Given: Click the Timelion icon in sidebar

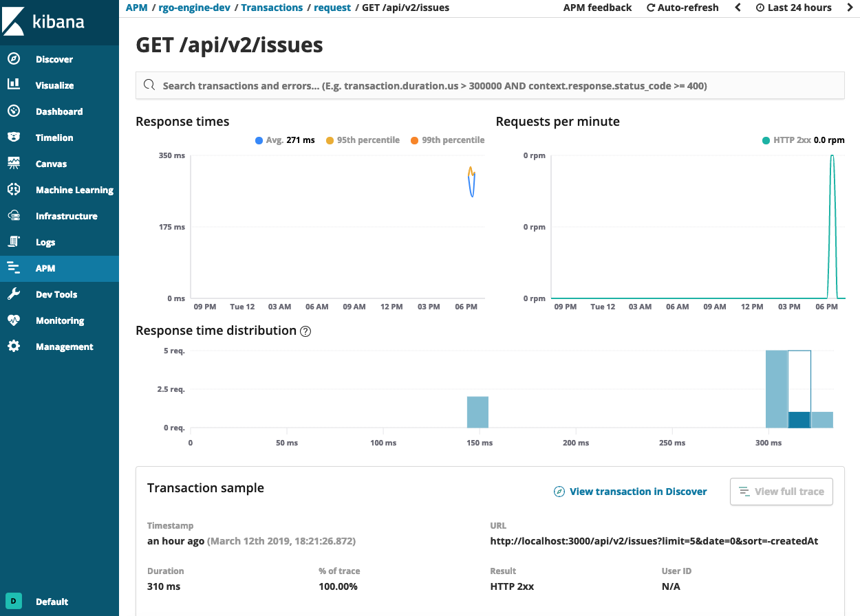Looking at the screenshot, I should point(14,137).
